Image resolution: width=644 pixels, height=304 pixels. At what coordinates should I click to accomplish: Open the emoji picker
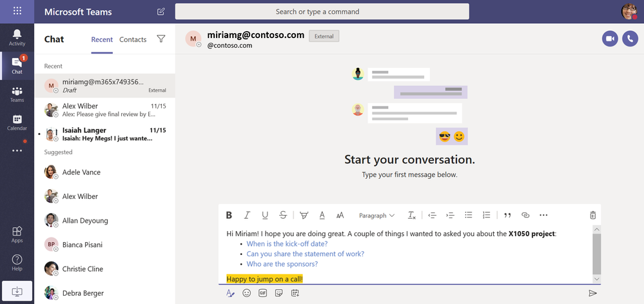coord(246,293)
